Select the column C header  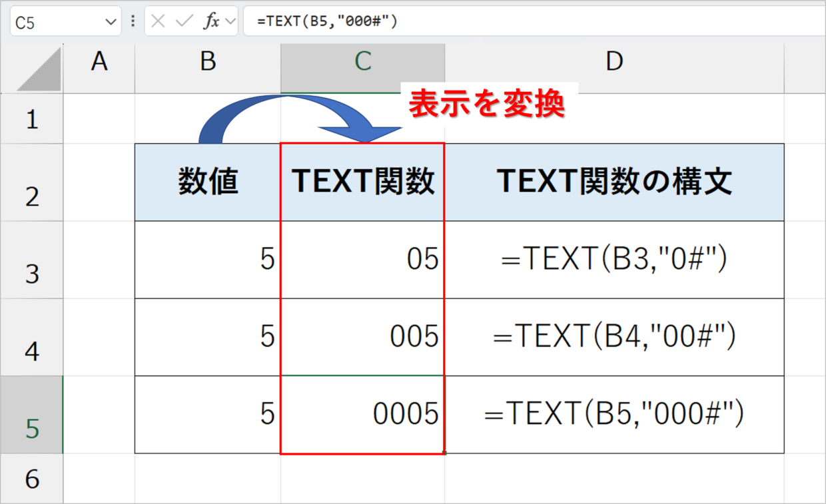[362, 63]
